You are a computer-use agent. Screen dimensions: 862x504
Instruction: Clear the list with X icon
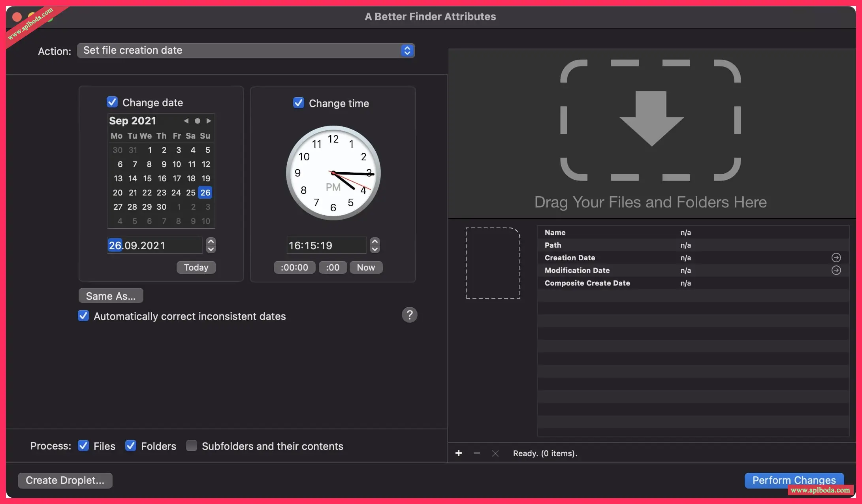click(495, 453)
